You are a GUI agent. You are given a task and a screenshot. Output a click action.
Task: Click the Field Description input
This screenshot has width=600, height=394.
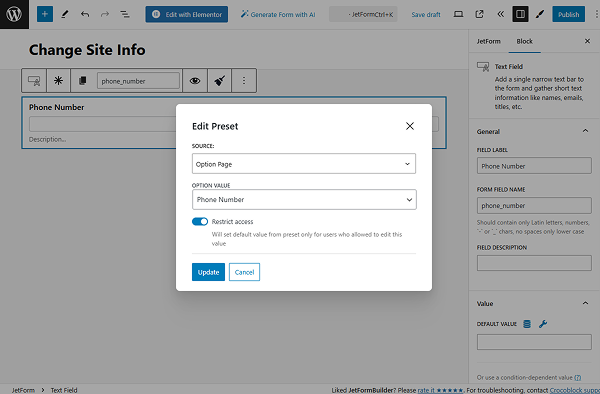(534, 263)
